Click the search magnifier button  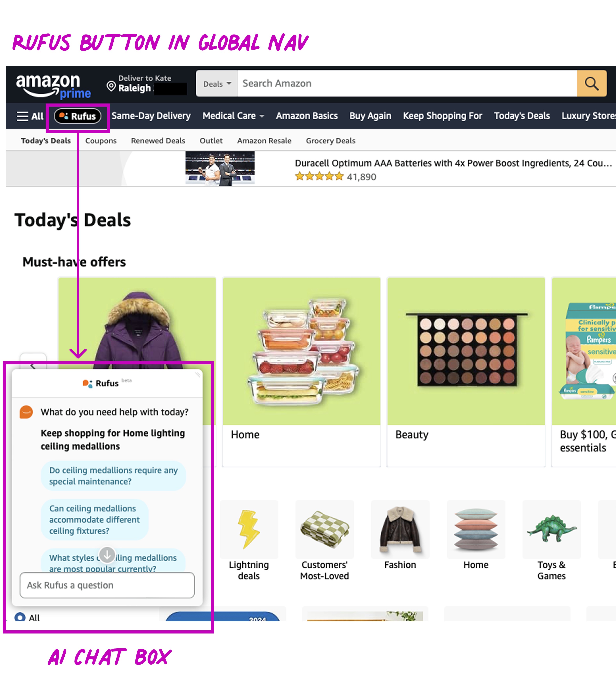(591, 83)
